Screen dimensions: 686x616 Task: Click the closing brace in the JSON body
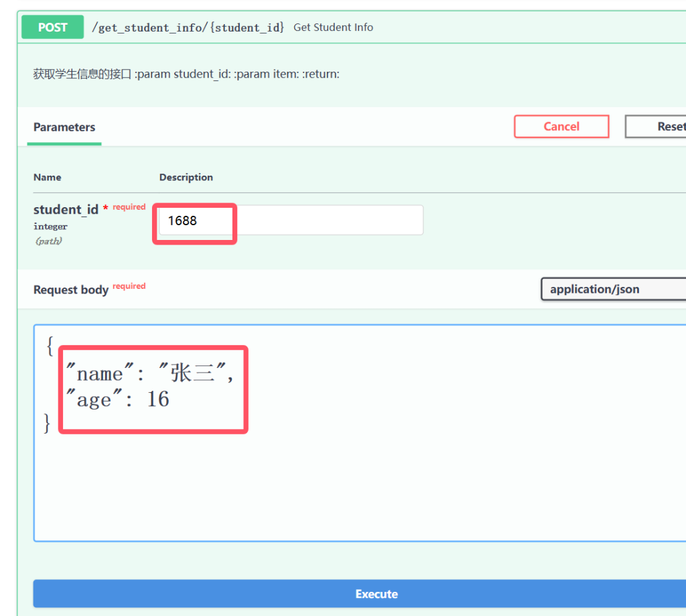point(47,424)
